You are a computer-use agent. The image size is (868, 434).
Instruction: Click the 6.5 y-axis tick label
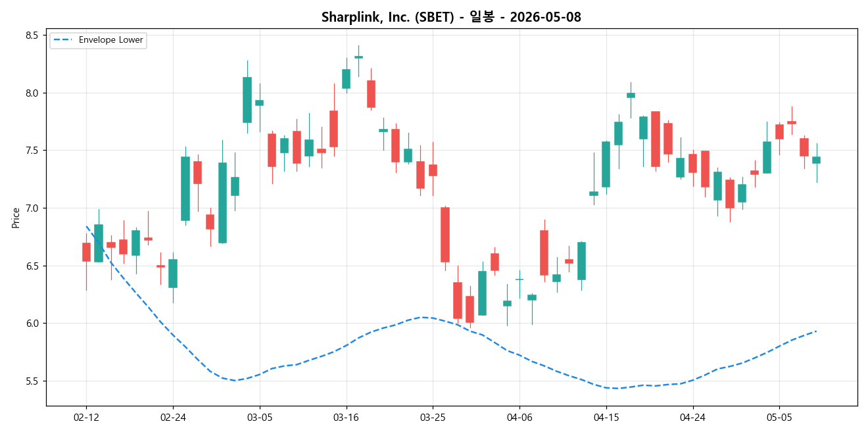[32, 266]
